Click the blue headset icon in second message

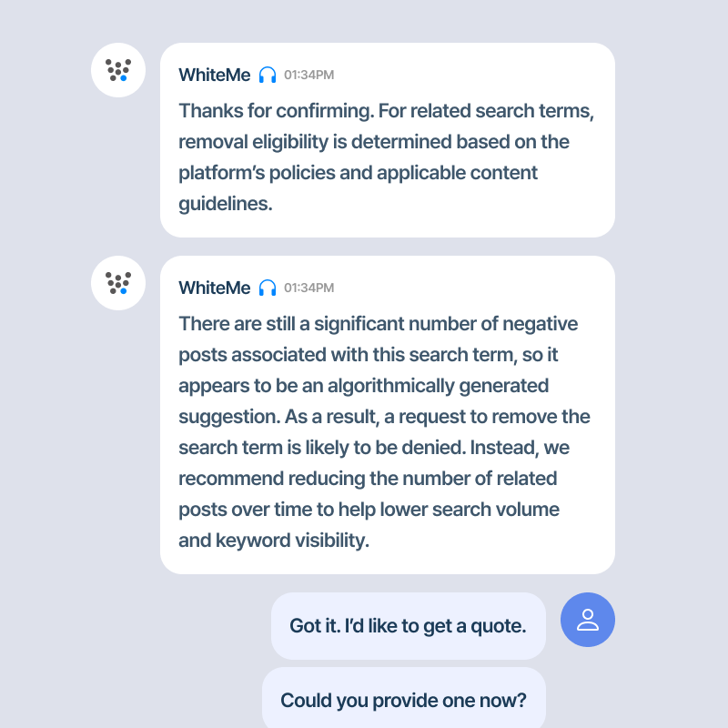[268, 288]
